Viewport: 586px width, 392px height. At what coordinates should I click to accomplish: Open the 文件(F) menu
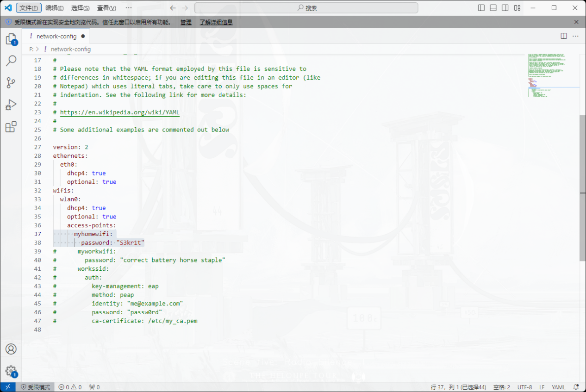coord(29,8)
